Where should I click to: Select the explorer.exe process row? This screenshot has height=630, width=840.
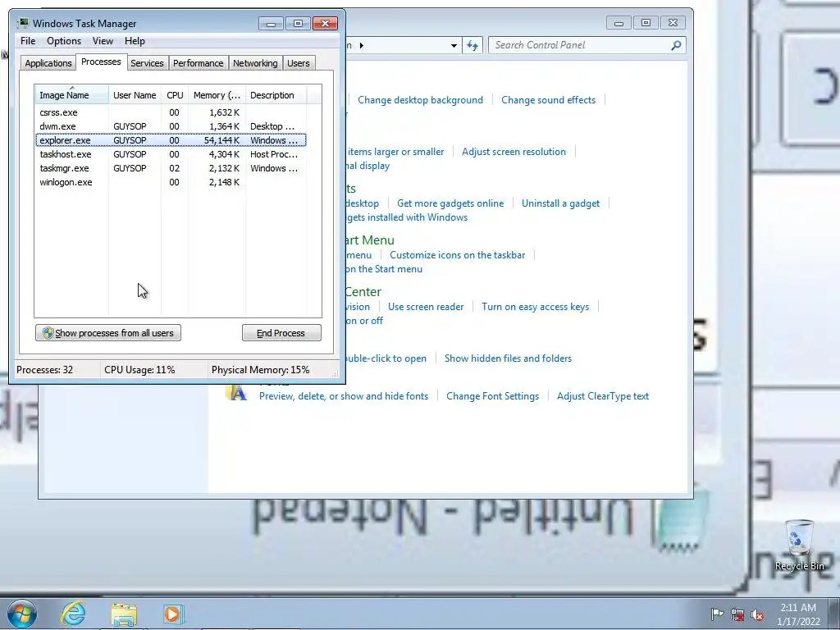coord(171,140)
